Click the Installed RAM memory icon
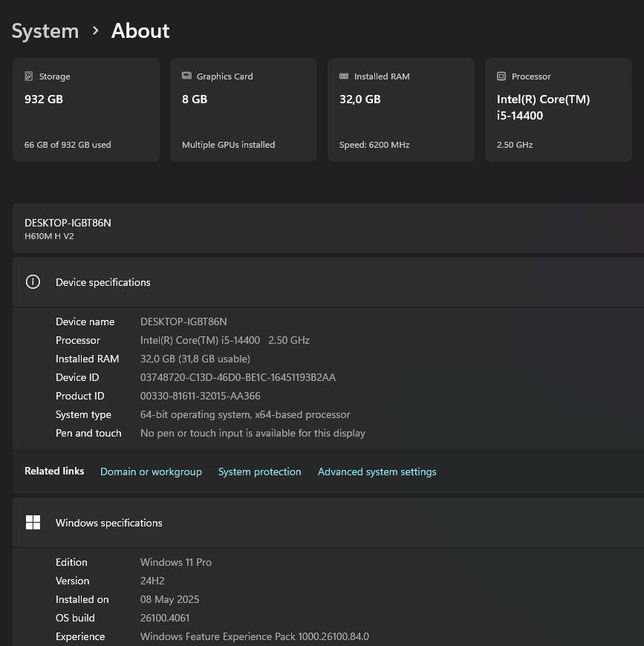 [x=344, y=76]
